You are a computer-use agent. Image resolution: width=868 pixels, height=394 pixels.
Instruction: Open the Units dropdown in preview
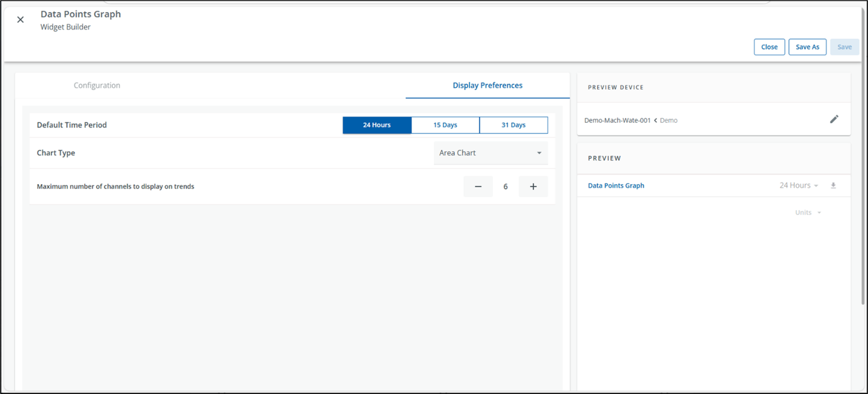[x=808, y=212]
